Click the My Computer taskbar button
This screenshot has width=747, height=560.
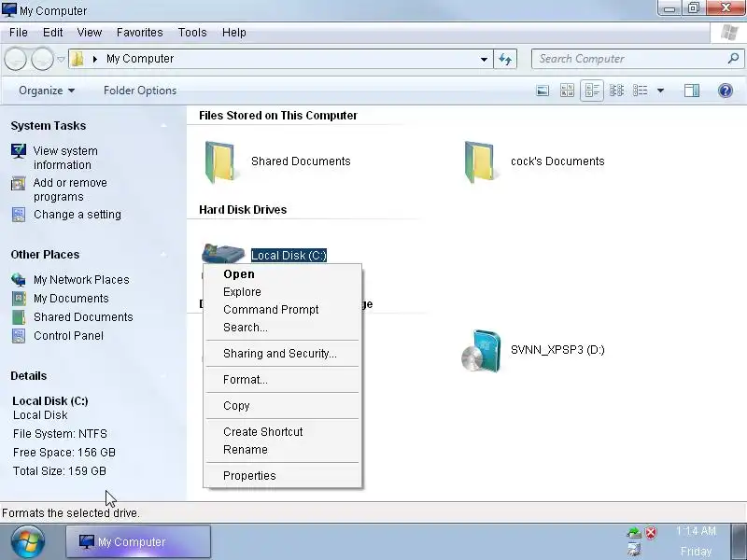(138, 541)
